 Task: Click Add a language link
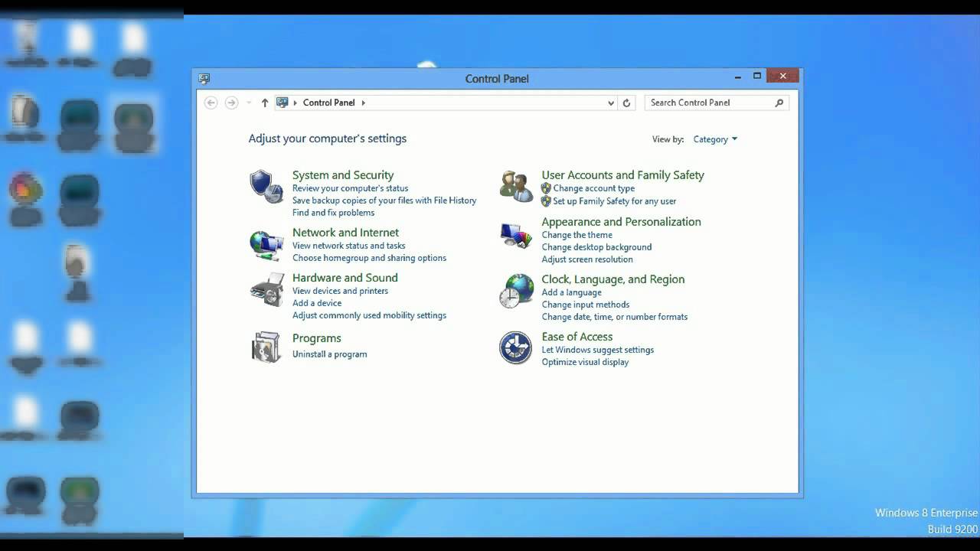click(571, 292)
